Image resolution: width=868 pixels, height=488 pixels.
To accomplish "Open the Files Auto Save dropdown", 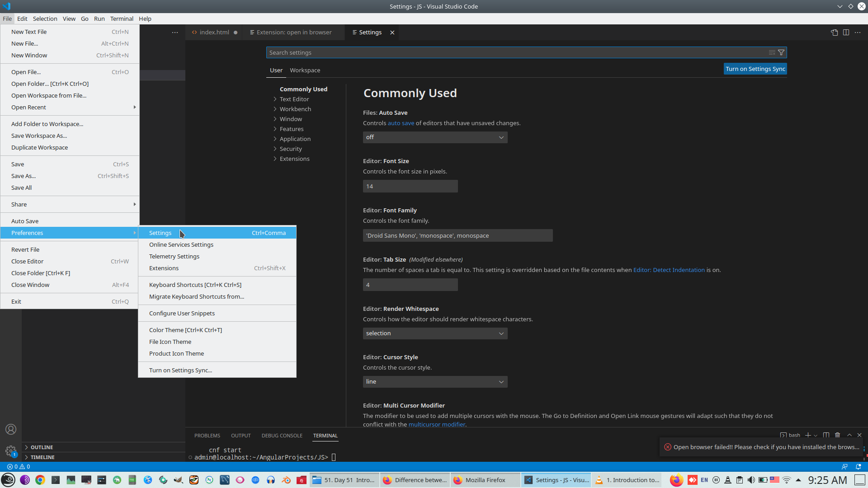I will pyautogui.click(x=435, y=137).
